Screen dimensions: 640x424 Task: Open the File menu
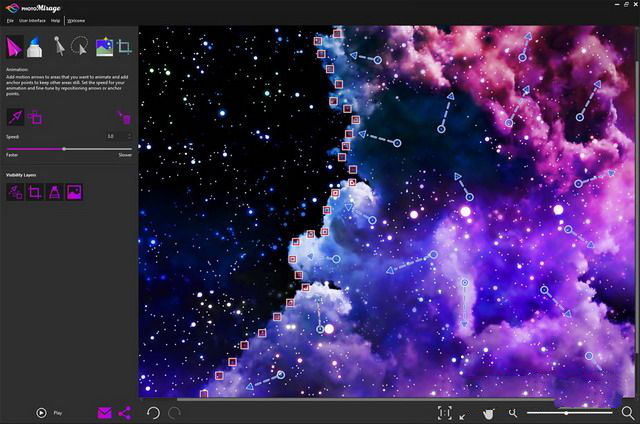tap(10, 20)
